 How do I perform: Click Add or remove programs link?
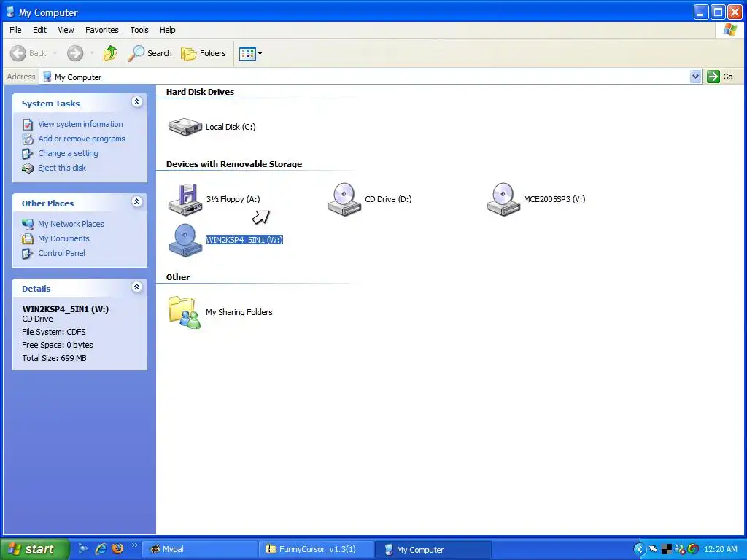pos(82,139)
